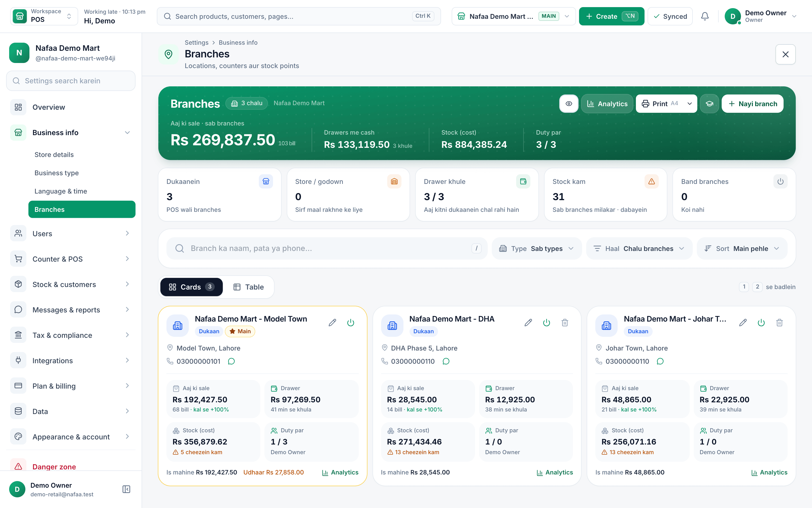Image resolution: width=812 pixels, height=508 pixels.
Task: Switch to Cards view
Action: click(x=192, y=287)
